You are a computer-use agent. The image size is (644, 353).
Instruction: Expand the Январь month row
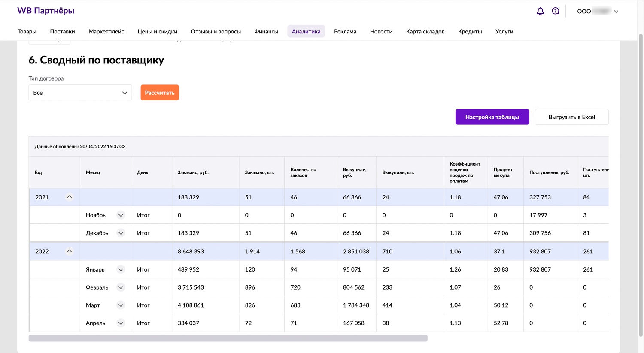point(121,270)
